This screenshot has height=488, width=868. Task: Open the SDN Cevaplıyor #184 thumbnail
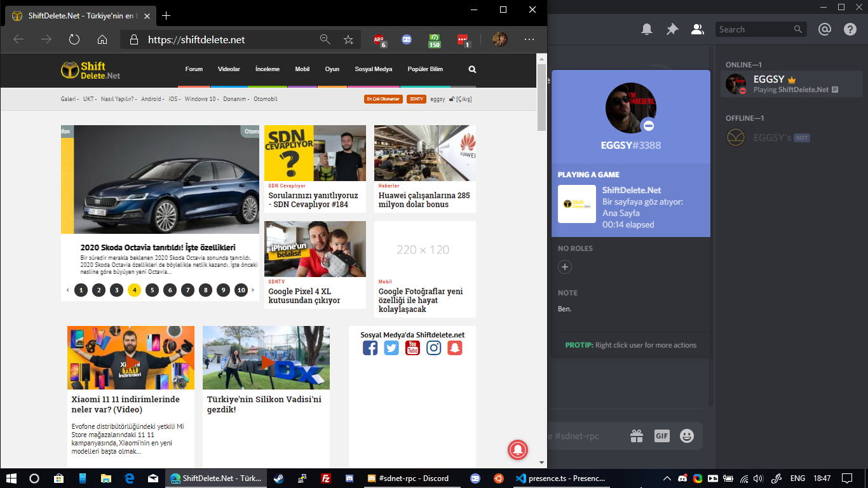point(315,153)
